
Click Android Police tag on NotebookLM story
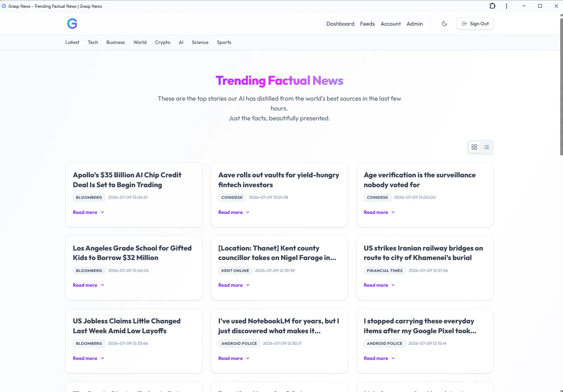point(239,343)
